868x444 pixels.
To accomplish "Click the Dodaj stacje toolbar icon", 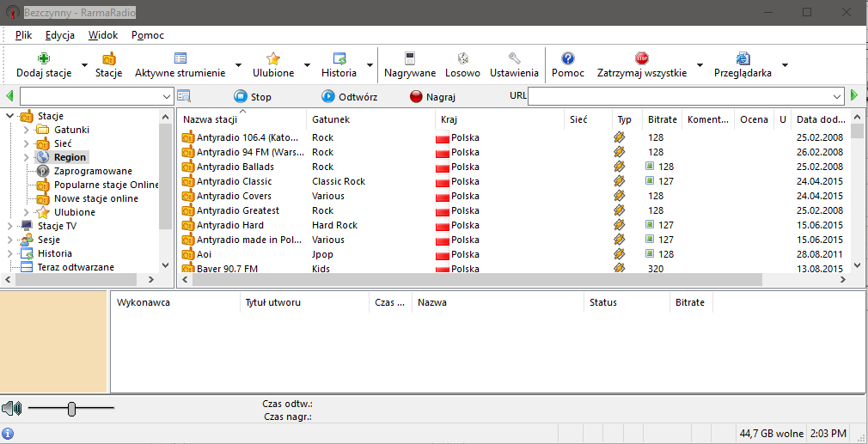I will tap(44, 58).
